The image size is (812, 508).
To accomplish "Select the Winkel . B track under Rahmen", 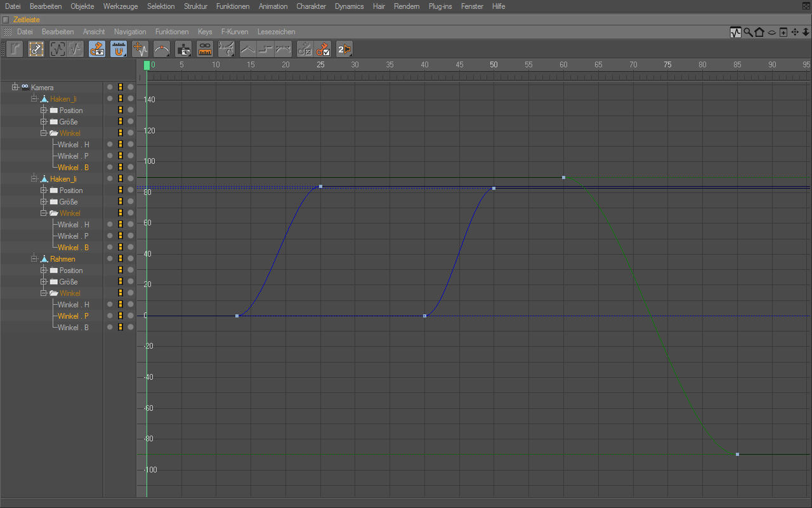I will coord(73,328).
